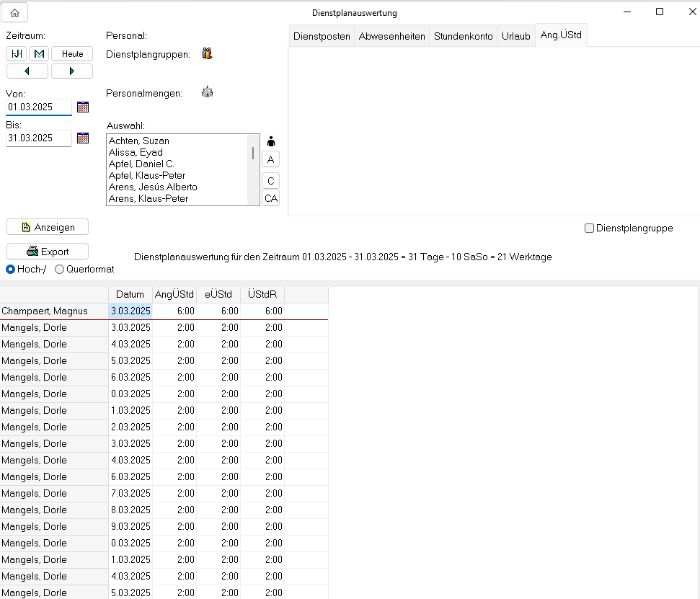Click the Von date input field
700x599 pixels.
39,107
